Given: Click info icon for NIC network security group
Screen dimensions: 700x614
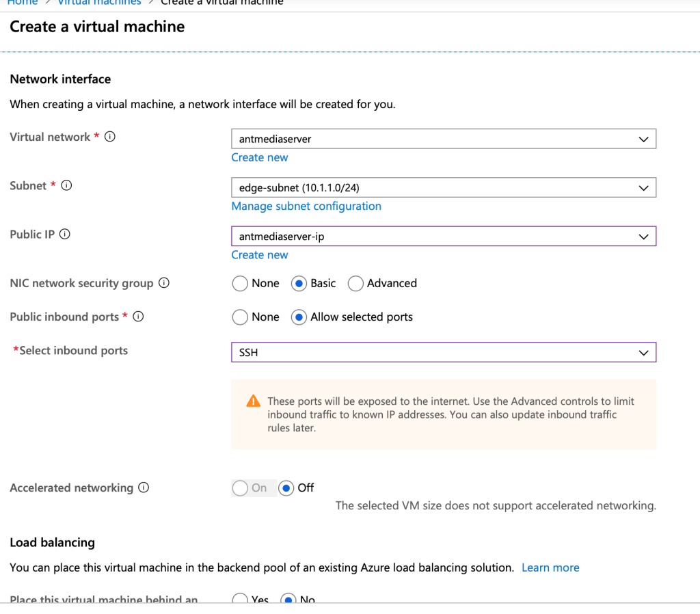Looking at the screenshot, I should 164,282.
